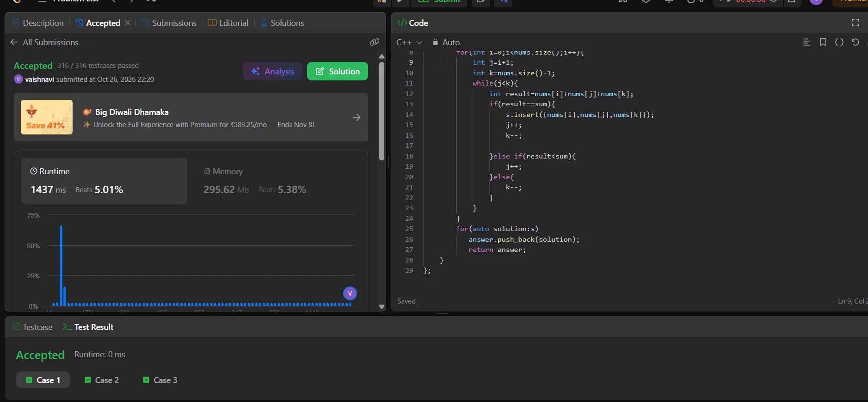Screen dimensions: 868x402
Task: Close the Accepted tab with its X
Action: 128,23
